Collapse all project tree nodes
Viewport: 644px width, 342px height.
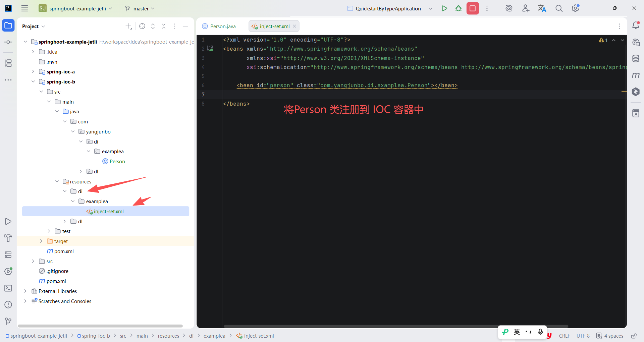click(164, 26)
